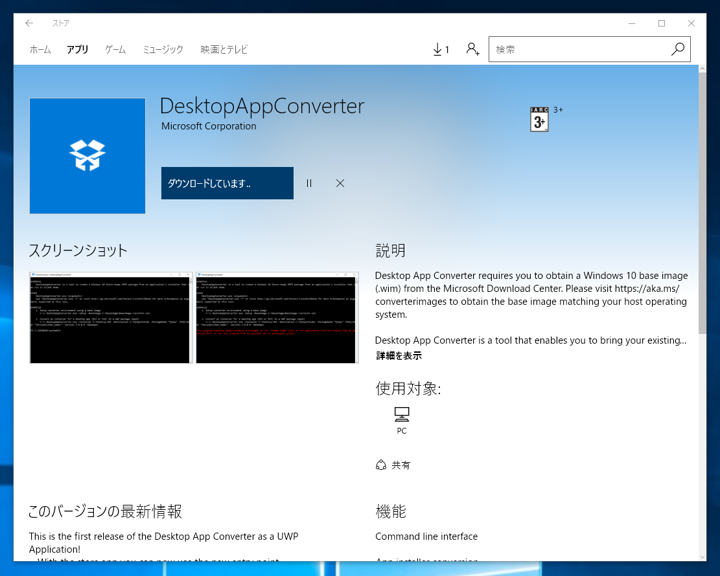Pause the DesktopAppConverter download
The height and width of the screenshot is (576, 720).
pyautogui.click(x=309, y=183)
